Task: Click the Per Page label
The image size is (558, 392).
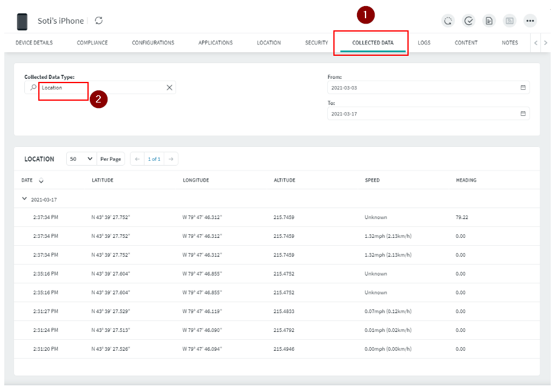Action: (111, 159)
